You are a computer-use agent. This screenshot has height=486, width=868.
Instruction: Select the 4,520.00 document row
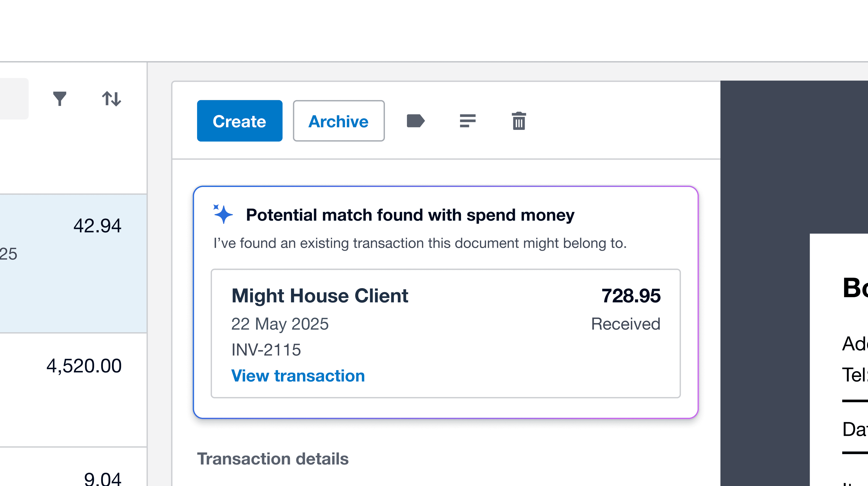73,390
